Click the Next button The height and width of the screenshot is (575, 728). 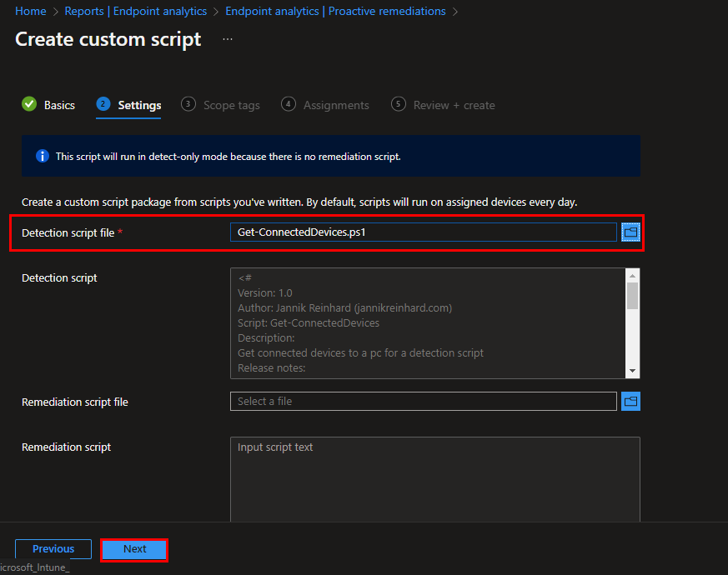(133, 549)
